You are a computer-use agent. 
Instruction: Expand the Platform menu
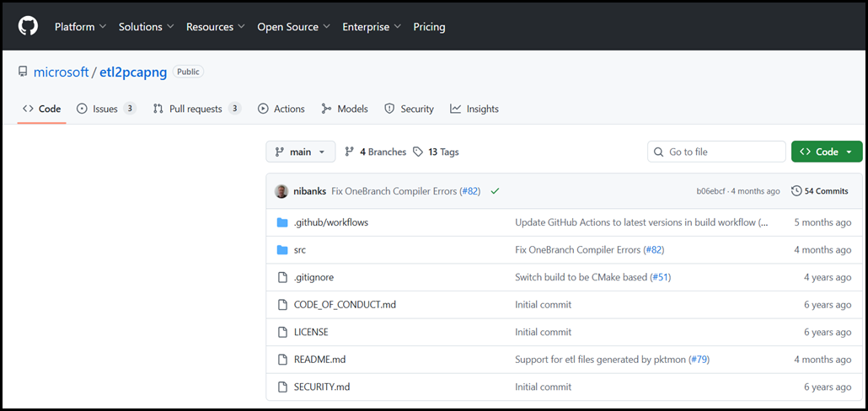pyautogui.click(x=80, y=27)
